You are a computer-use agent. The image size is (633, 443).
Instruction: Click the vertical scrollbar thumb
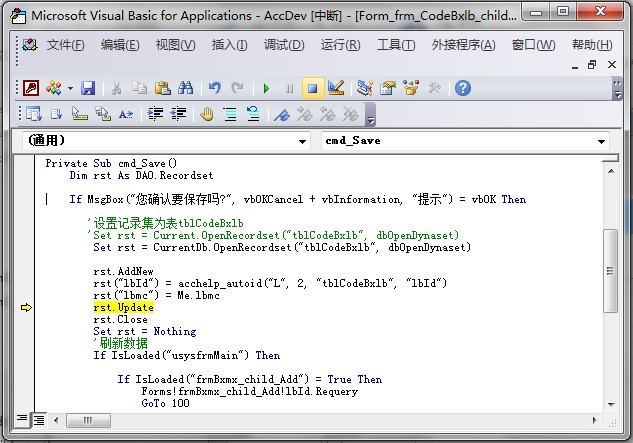pyautogui.click(x=611, y=271)
